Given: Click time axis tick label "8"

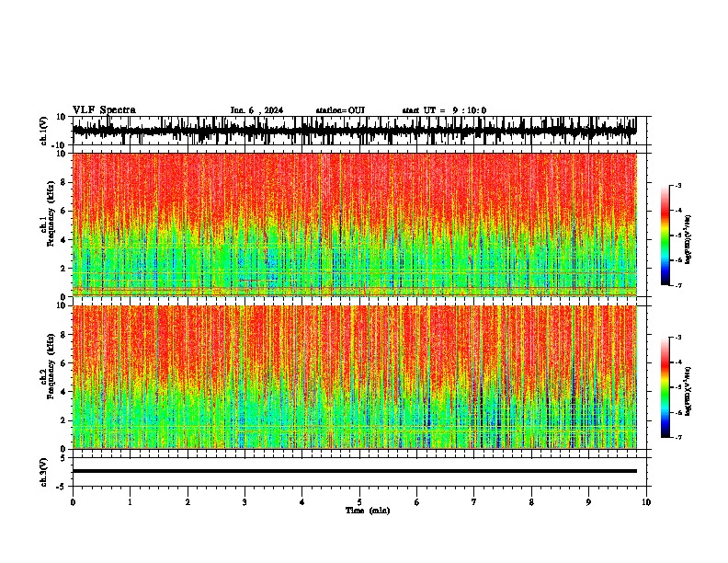Looking at the screenshot, I should pyautogui.click(x=531, y=502).
